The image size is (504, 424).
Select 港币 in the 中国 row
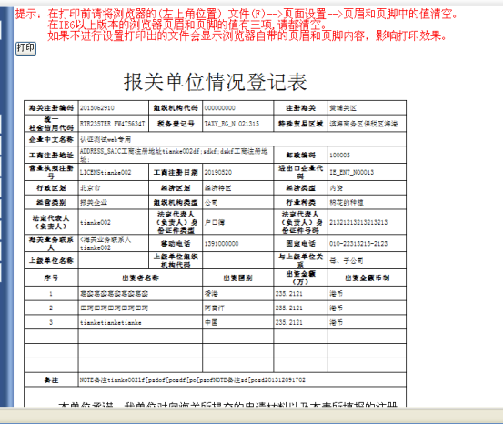tap(336, 322)
